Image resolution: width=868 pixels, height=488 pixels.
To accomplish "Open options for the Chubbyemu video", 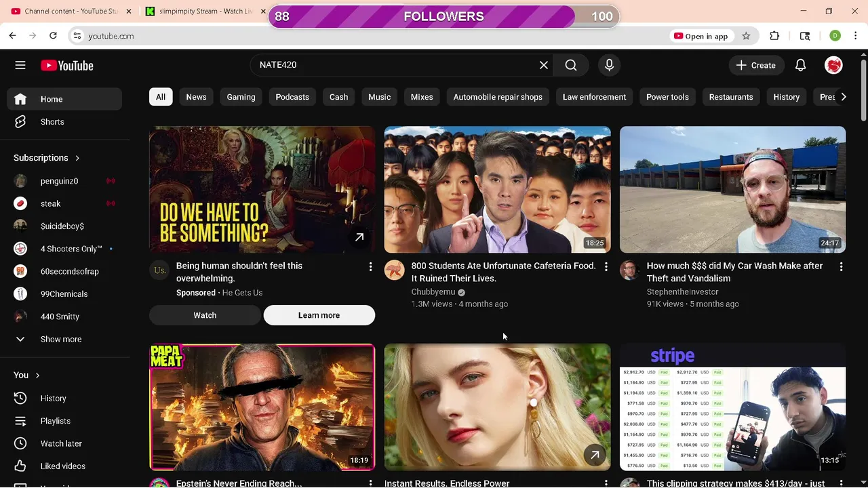I will pos(606,267).
